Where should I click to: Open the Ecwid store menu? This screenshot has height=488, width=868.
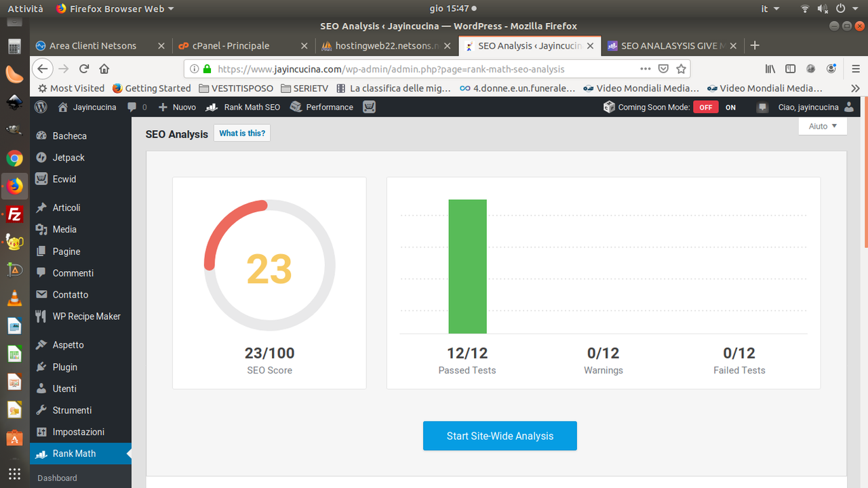point(64,179)
